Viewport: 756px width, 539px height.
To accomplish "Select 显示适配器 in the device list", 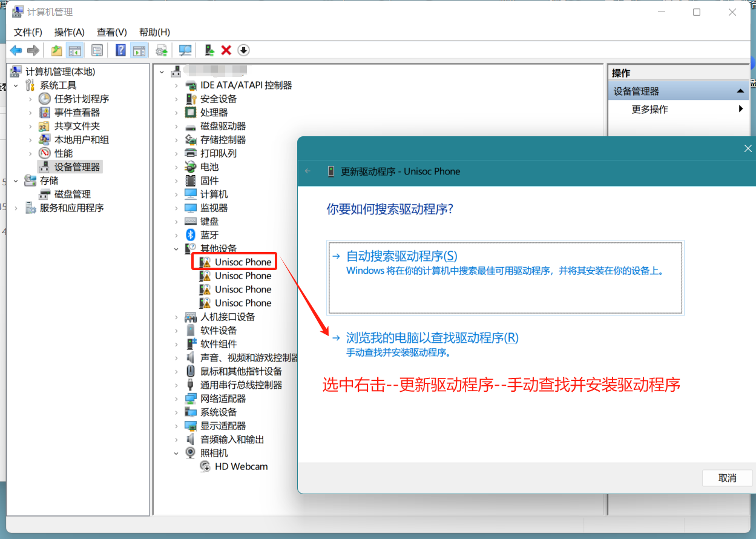I will [x=223, y=426].
